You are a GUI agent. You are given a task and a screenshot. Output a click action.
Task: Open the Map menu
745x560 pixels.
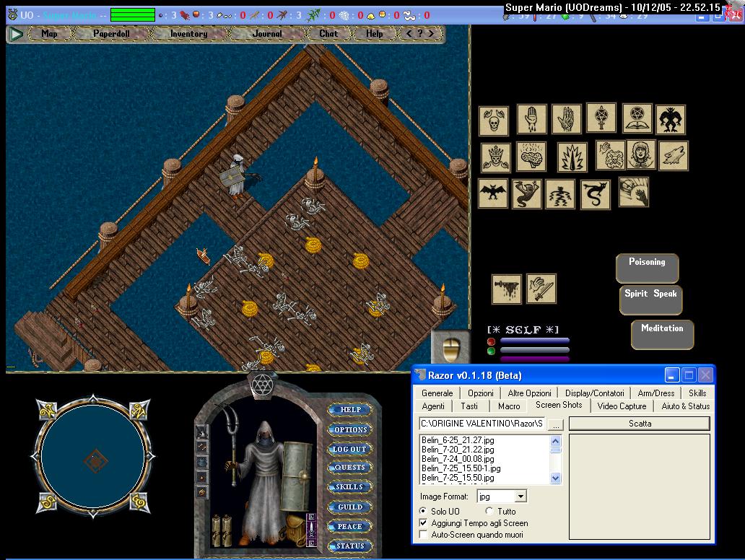[x=49, y=34]
